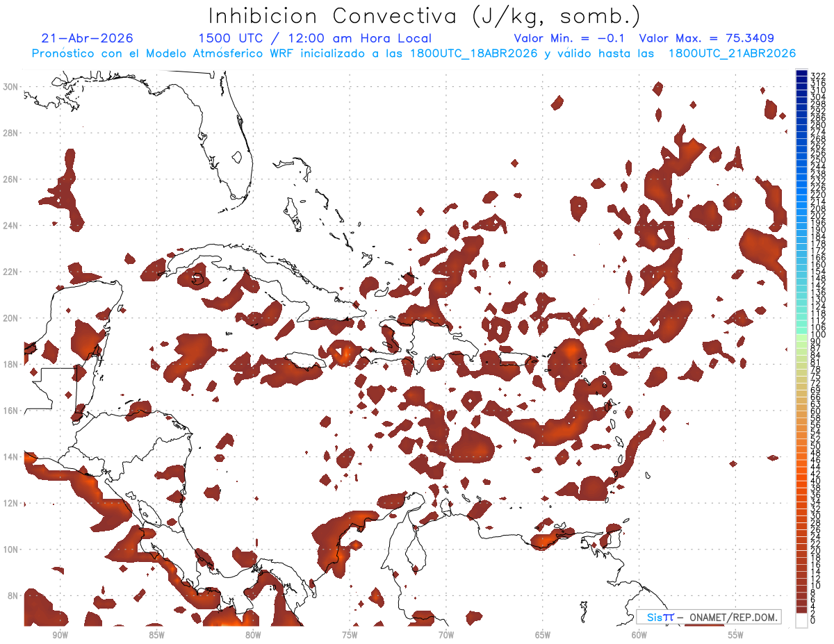Screen dimensions: 834x644
Task: Click the Inhibicion Convectiva map title
Action: coord(424,17)
